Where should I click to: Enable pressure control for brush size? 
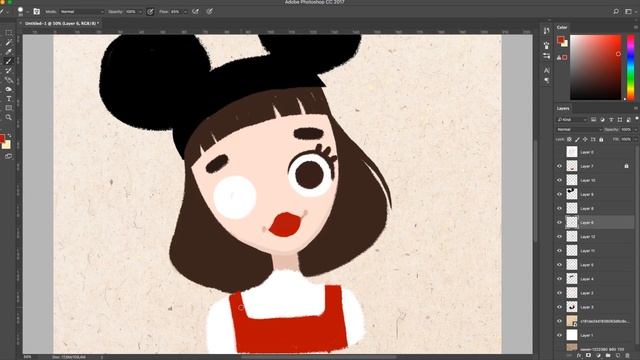[x=209, y=12]
